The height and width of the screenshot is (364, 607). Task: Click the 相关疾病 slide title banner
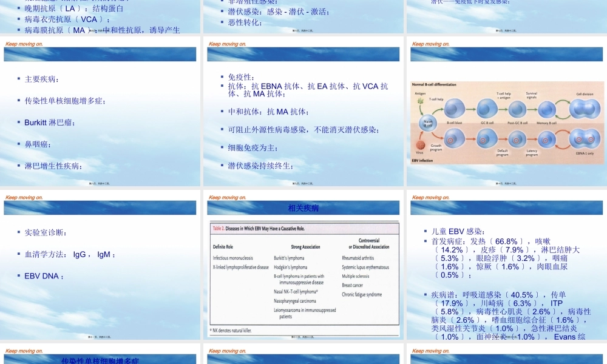[303, 207]
